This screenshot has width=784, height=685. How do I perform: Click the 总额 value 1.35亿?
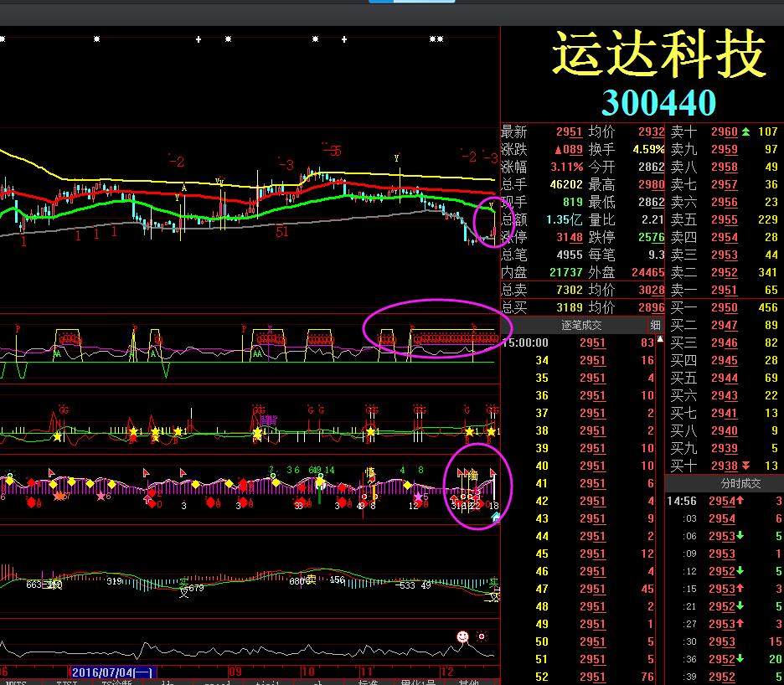point(565,219)
